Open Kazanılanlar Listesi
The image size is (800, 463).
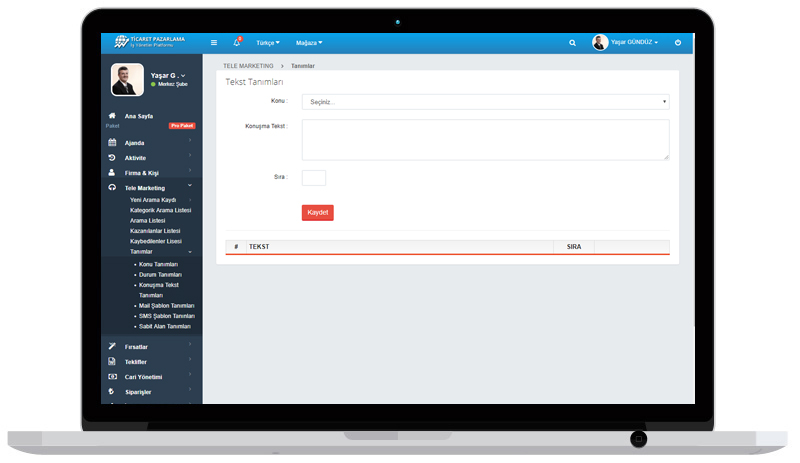(155, 231)
